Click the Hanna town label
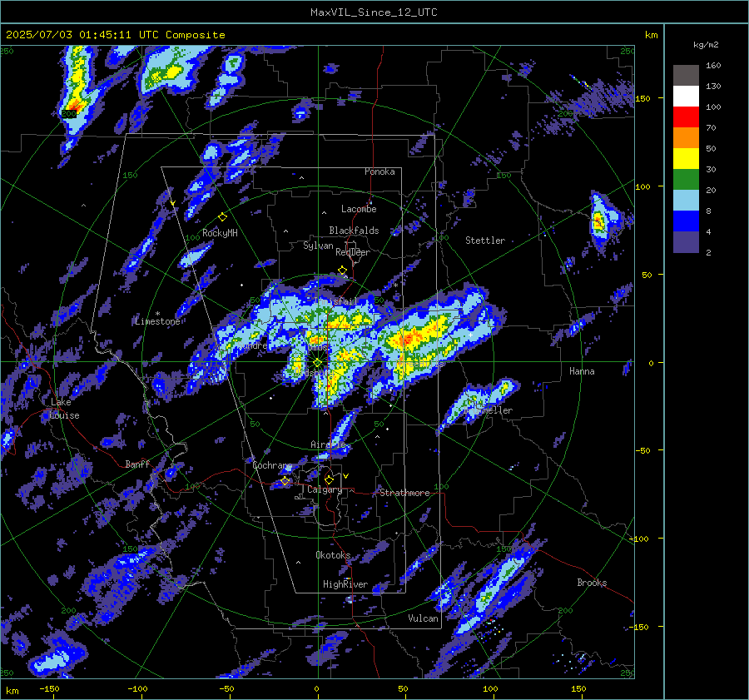The width and height of the screenshot is (749, 700). click(582, 371)
